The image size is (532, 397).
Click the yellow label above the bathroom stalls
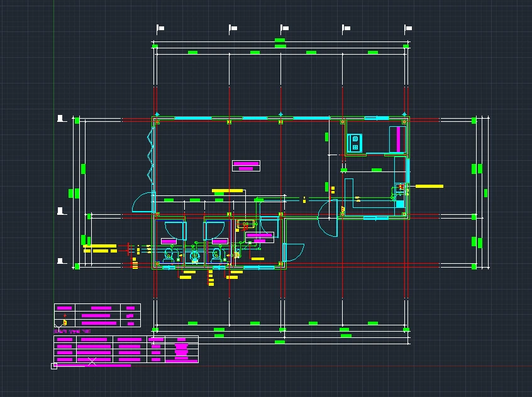pos(227,190)
